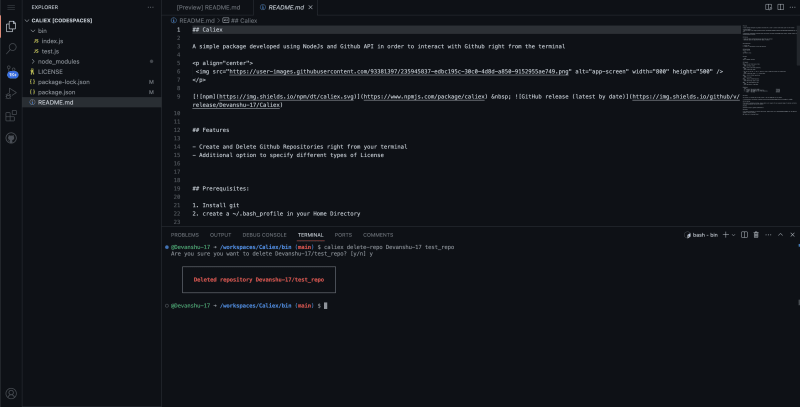Open the img.shields.io npm badge URL

286,96
